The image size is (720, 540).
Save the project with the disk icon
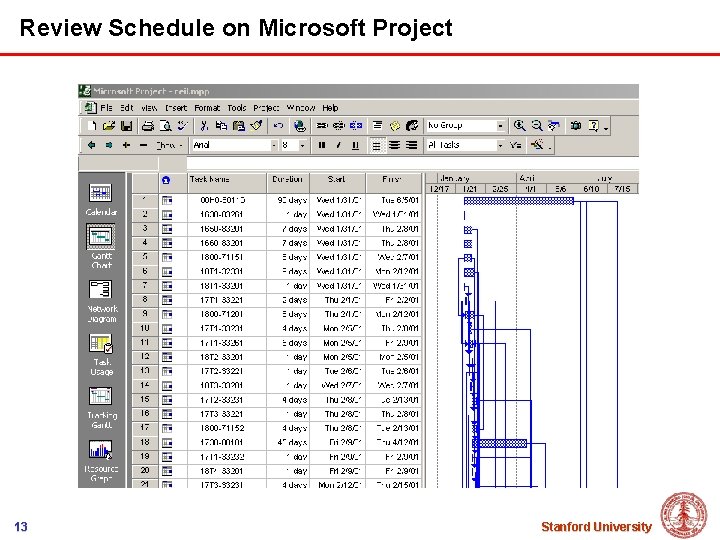click(x=126, y=125)
